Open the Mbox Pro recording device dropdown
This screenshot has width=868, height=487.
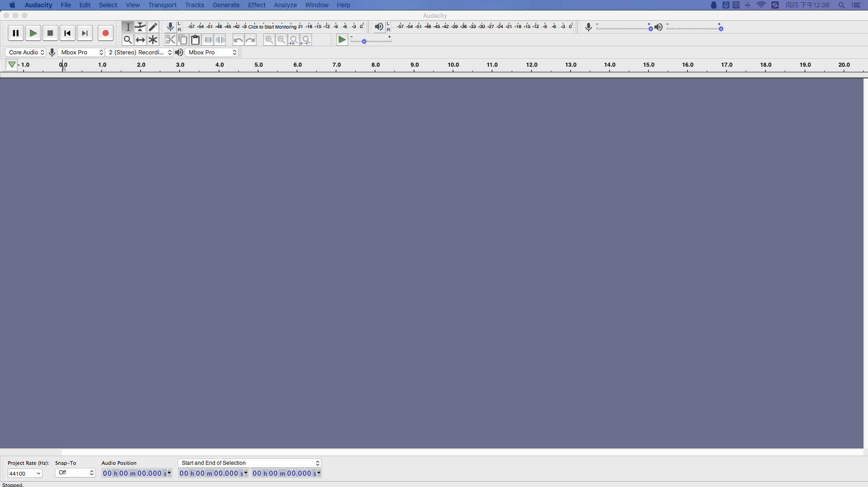tap(81, 53)
